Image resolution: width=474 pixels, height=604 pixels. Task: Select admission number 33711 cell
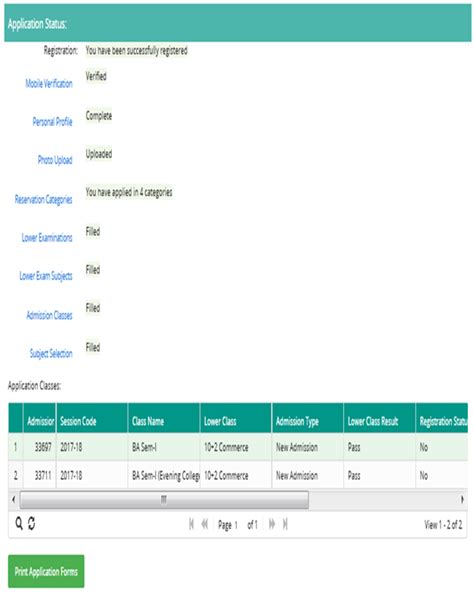point(40,475)
